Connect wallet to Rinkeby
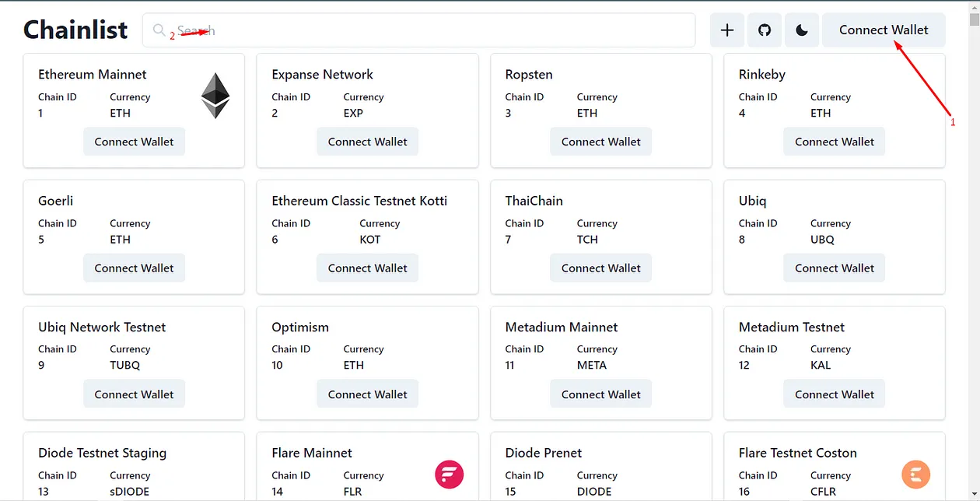The width and height of the screenshot is (980, 501). [834, 142]
